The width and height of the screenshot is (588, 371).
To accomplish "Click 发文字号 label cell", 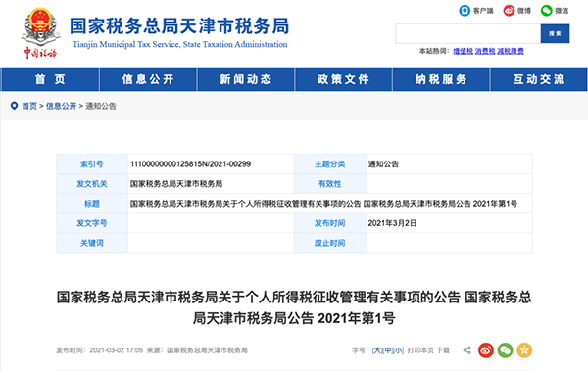I will point(92,223).
